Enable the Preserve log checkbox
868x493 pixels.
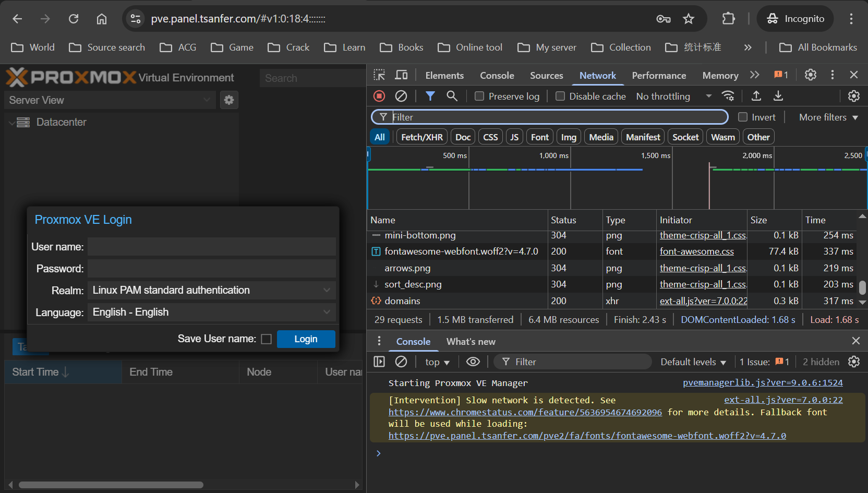tap(479, 96)
